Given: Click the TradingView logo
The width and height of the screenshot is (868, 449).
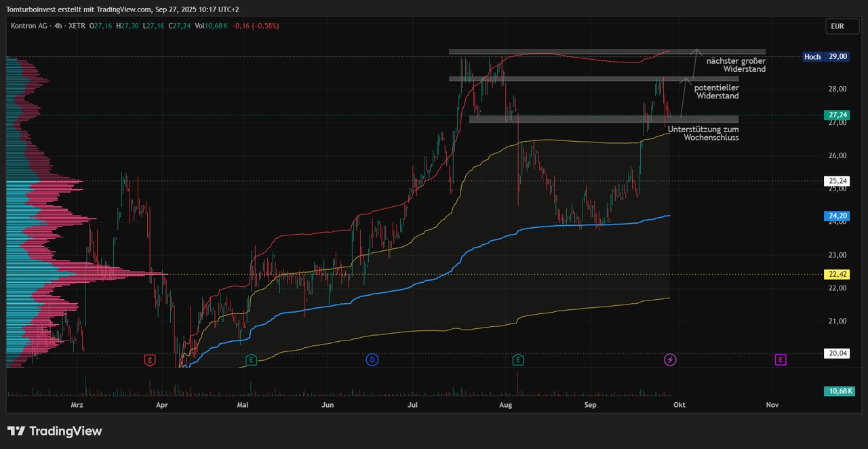Looking at the screenshot, I should coord(54,431).
